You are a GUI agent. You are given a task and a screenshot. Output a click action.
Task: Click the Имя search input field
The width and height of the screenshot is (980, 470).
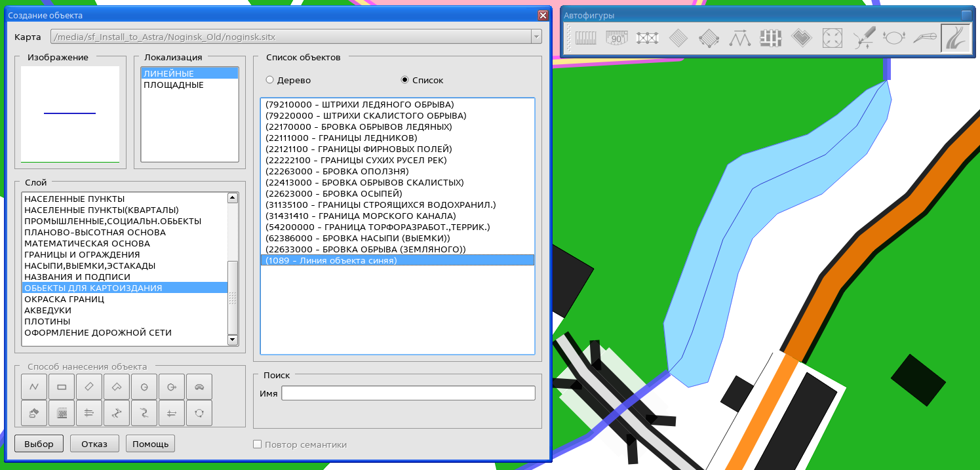click(x=408, y=393)
